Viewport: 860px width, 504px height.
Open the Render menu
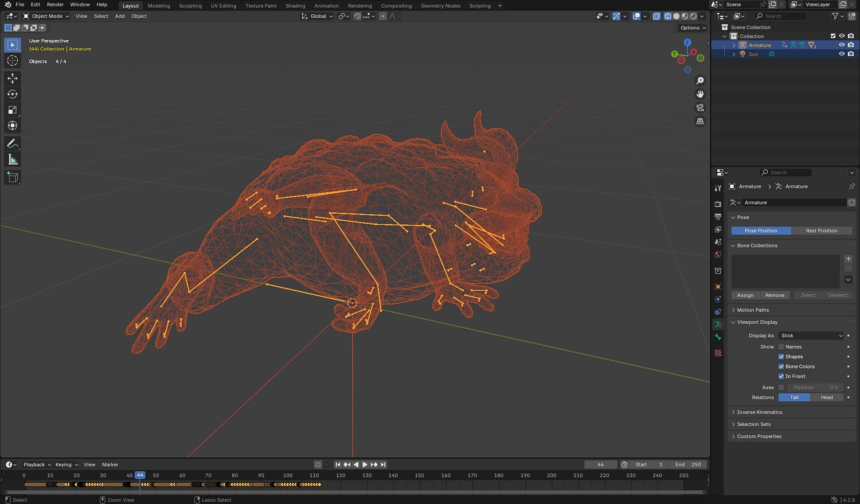[x=55, y=5]
